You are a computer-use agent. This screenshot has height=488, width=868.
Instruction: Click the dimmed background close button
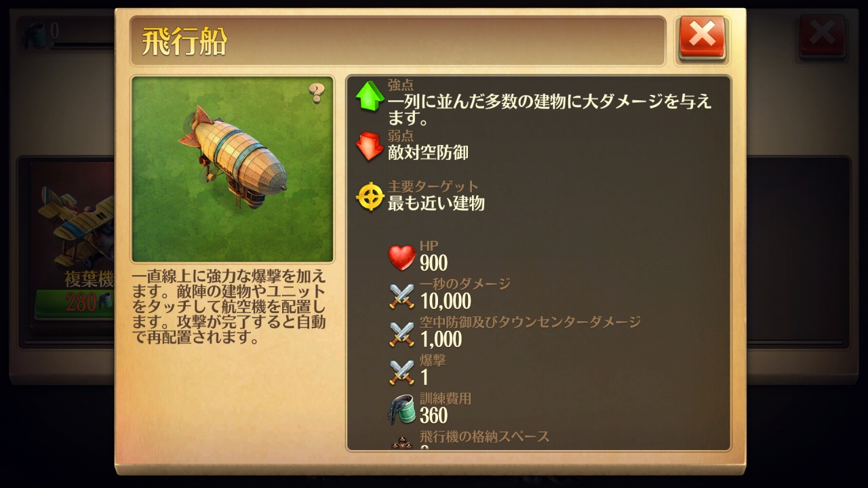(x=822, y=37)
